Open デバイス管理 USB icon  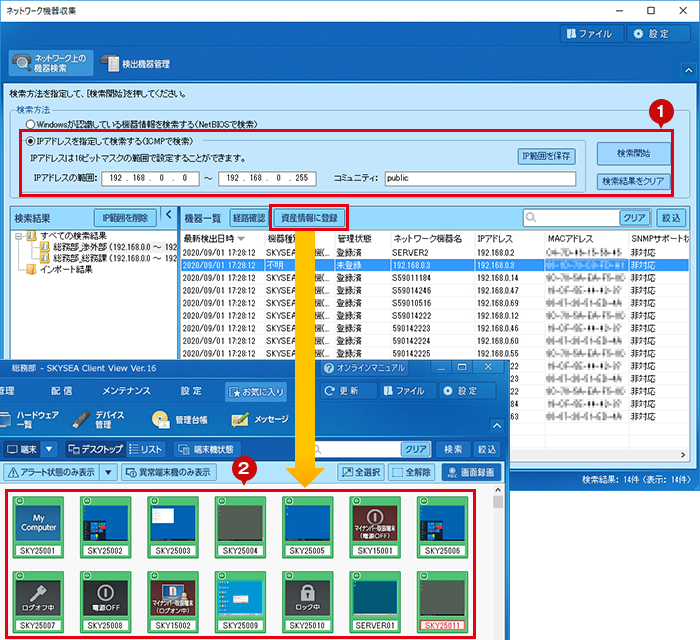click(x=98, y=419)
